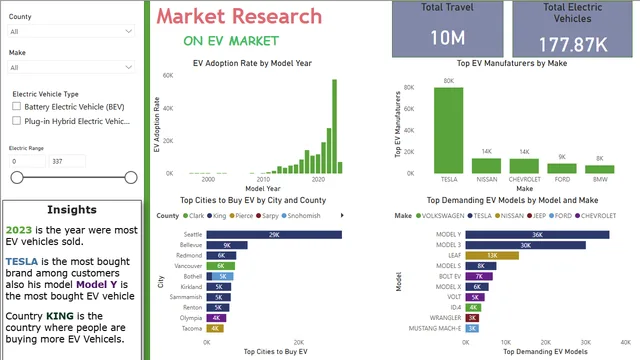Click the ID.4 4K bar
640x360 pixels.
point(473,307)
